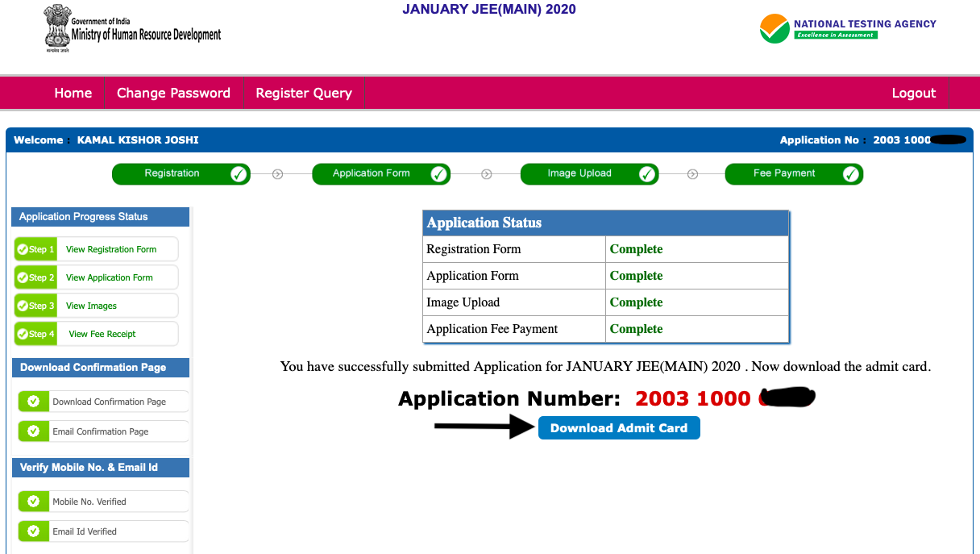Click checkmark icon beside Download Confirmation Page

[x=34, y=402]
